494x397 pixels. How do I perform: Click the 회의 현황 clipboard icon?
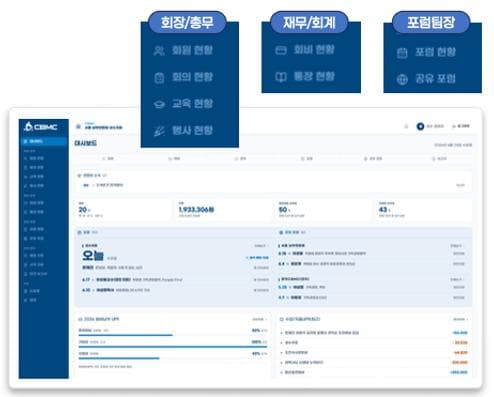(159, 78)
